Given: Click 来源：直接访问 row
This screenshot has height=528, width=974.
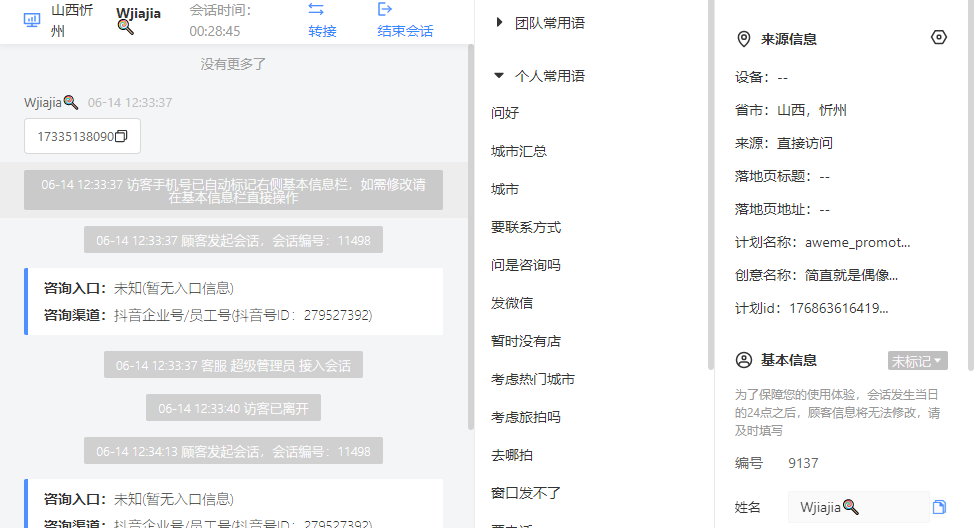Looking at the screenshot, I should 784,143.
